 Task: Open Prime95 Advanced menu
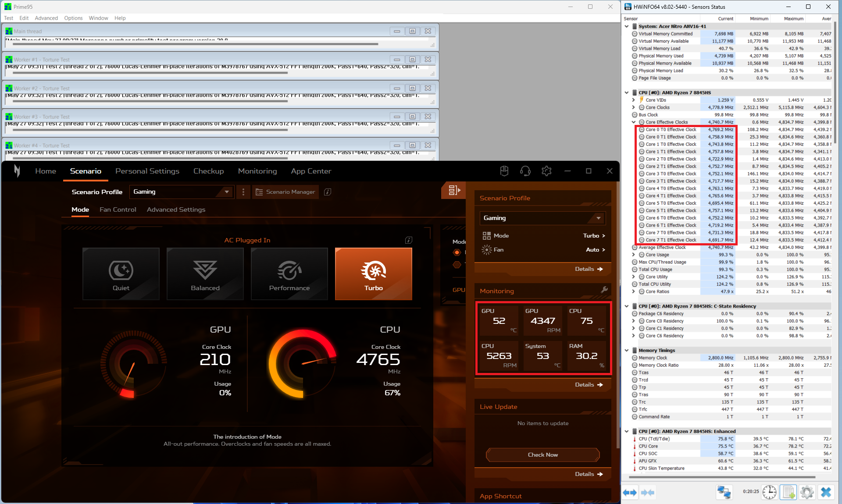(46, 18)
